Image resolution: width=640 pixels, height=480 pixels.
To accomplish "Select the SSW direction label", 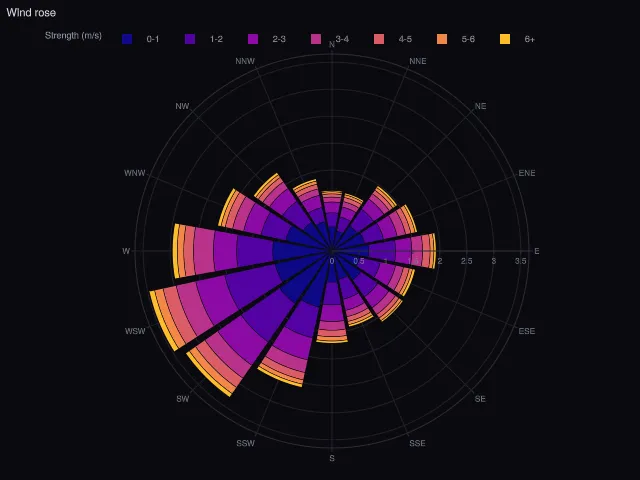I will click(245, 443).
